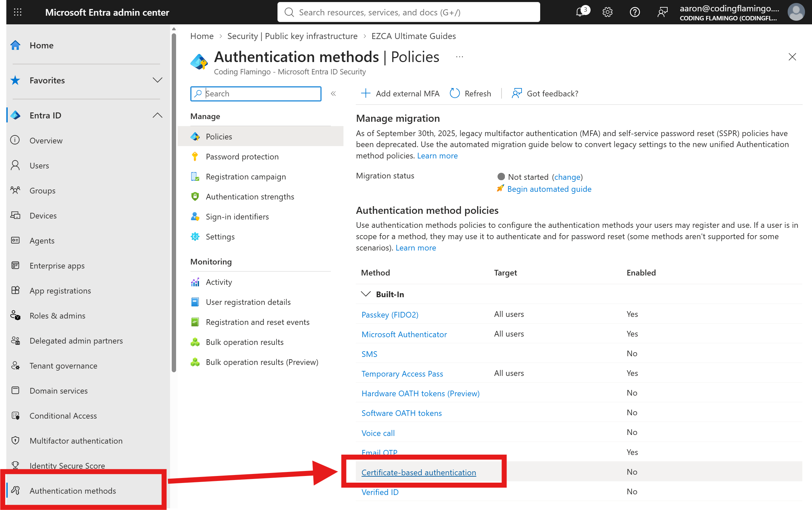Viewport: 812px width, 510px height.
Task: Click the Conditional Access icon
Action: tap(15, 416)
